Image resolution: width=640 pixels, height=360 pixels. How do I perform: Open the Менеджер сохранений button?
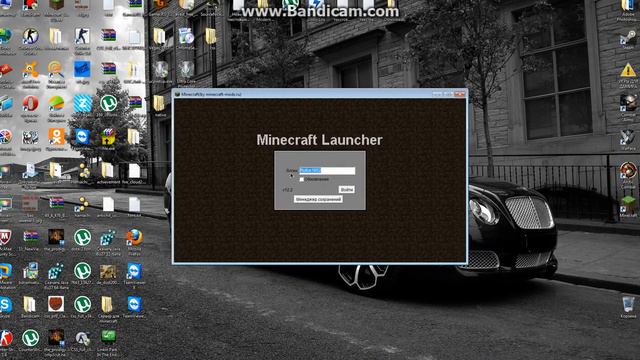point(318,199)
